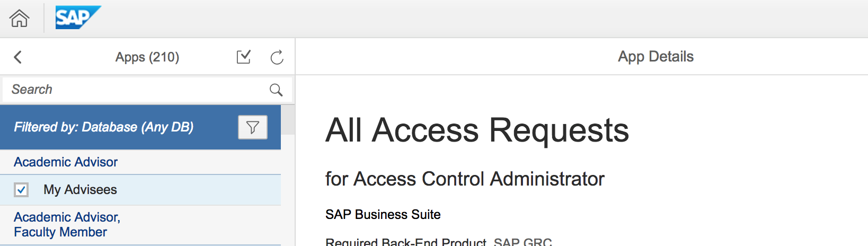Click the search magnifier icon

pos(276,90)
